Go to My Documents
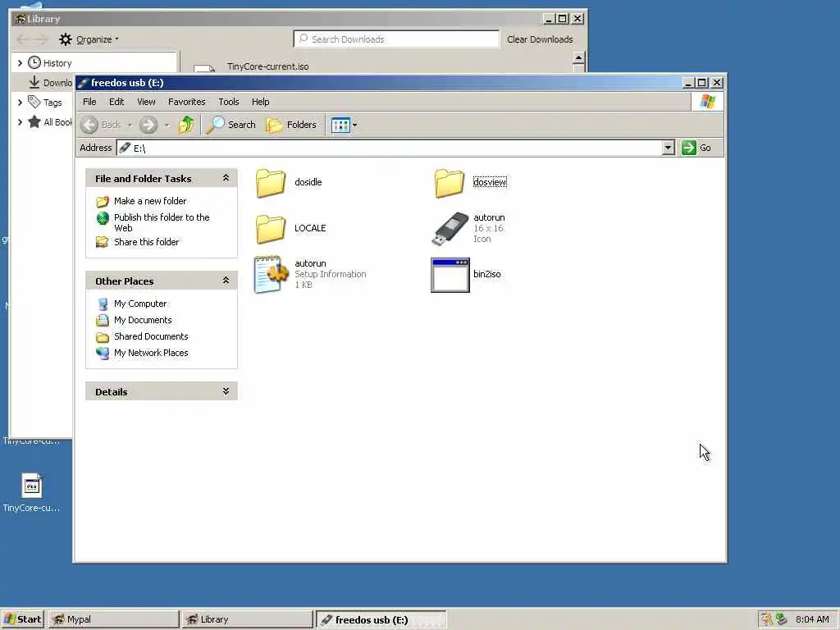 (143, 321)
